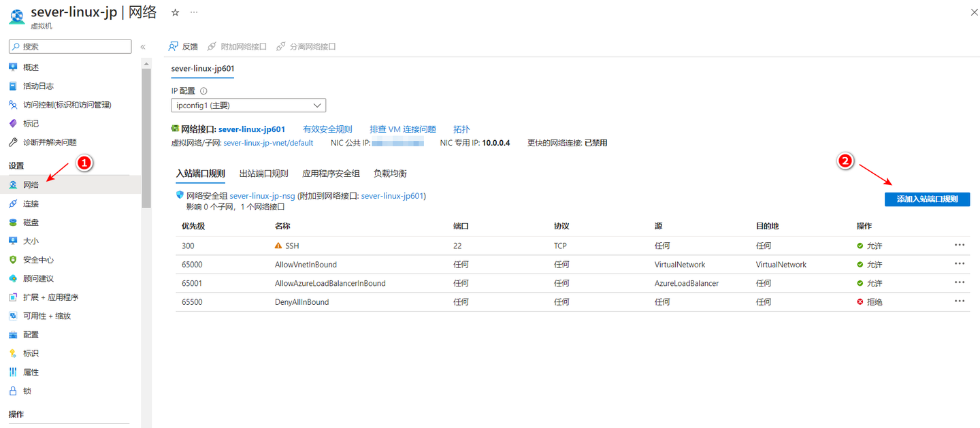Click the sidebar vertical scrollbar
980x428 pixels.
[146, 138]
